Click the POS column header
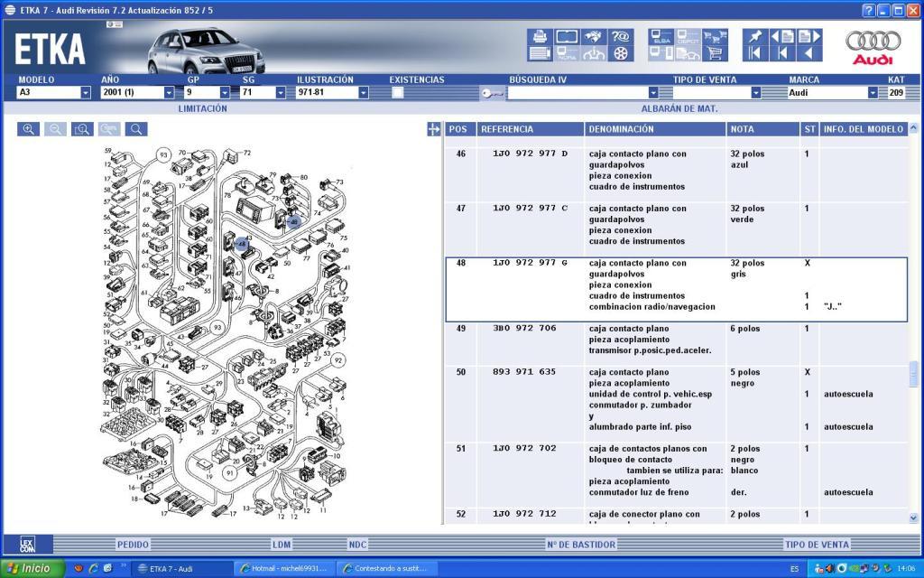This screenshot has width=924, height=578. (460, 129)
